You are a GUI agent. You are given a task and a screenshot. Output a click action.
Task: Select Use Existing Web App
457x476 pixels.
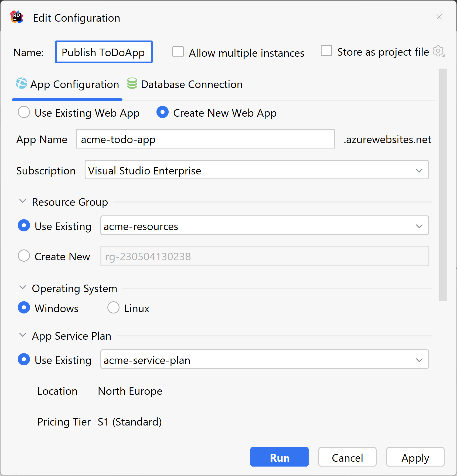coord(24,112)
